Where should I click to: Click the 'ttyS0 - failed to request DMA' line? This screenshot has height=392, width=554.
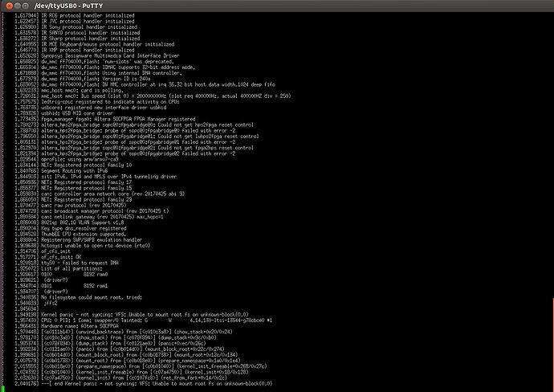[x=79, y=263]
